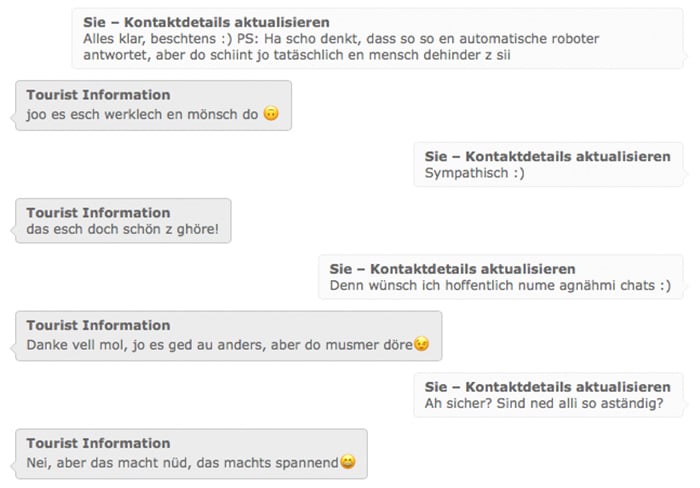700x488 pixels.
Task: Open 'Kontaktdetails aktualisieren' above 'Ah sicher?' message
Action: click(x=568, y=387)
